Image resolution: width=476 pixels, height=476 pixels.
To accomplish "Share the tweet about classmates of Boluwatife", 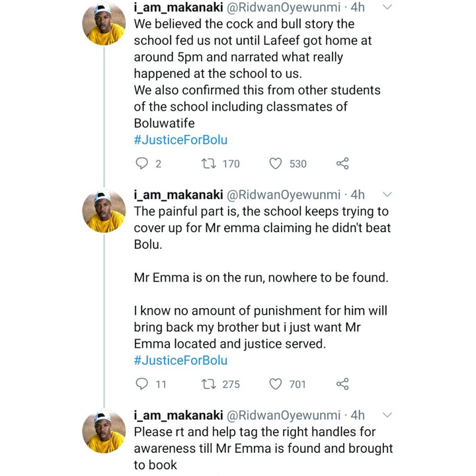I will tap(342, 164).
